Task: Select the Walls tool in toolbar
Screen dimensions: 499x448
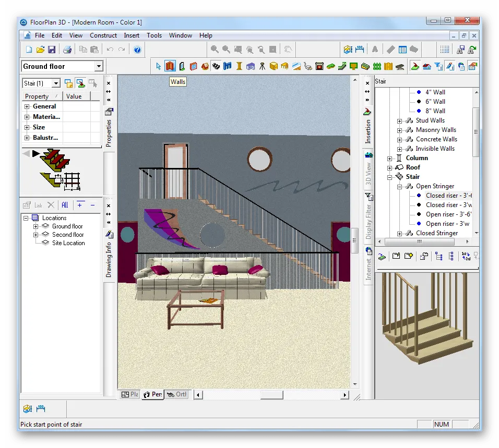Action: click(x=170, y=66)
